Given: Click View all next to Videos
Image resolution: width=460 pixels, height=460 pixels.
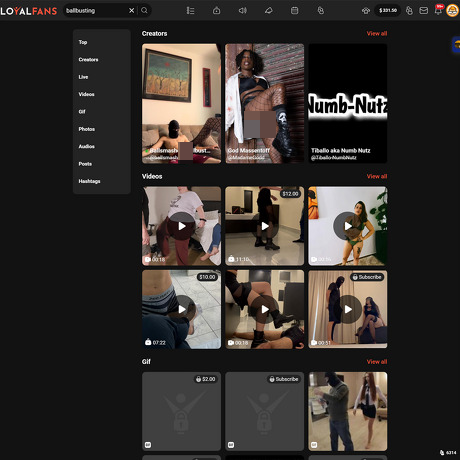Looking at the screenshot, I should 377,176.
